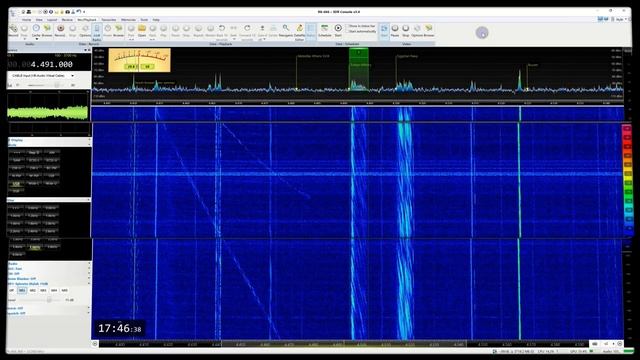Click the playback Pause button
This screenshot has width=640, height=360.
[175, 31]
